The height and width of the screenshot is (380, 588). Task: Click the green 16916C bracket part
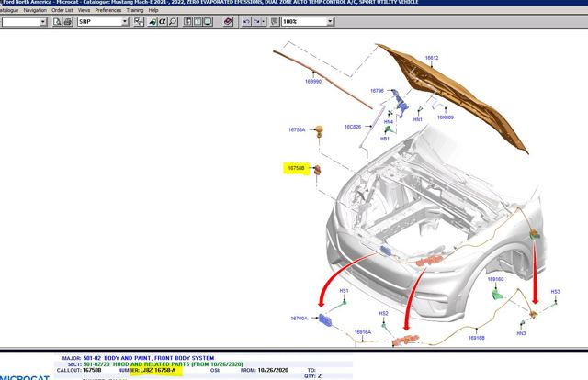coord(497,294)
